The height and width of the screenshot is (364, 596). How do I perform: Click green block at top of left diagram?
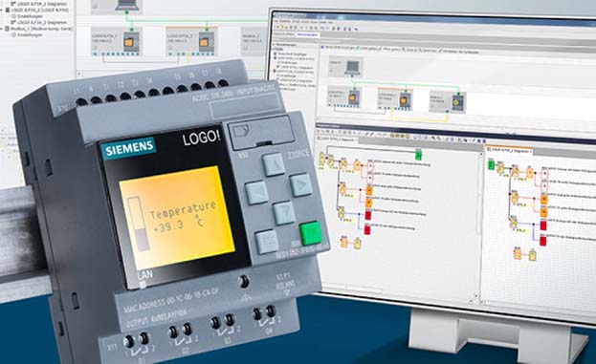coord(418,154)
